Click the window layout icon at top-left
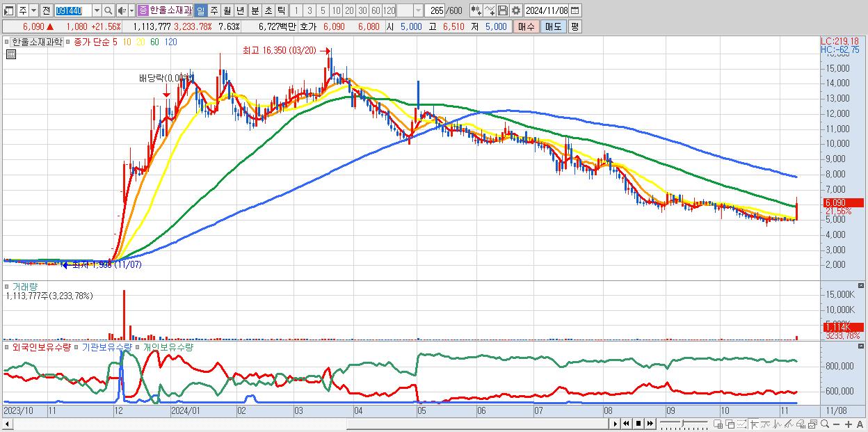The width and height of the screenshot is (868, 432). (9, 10)
